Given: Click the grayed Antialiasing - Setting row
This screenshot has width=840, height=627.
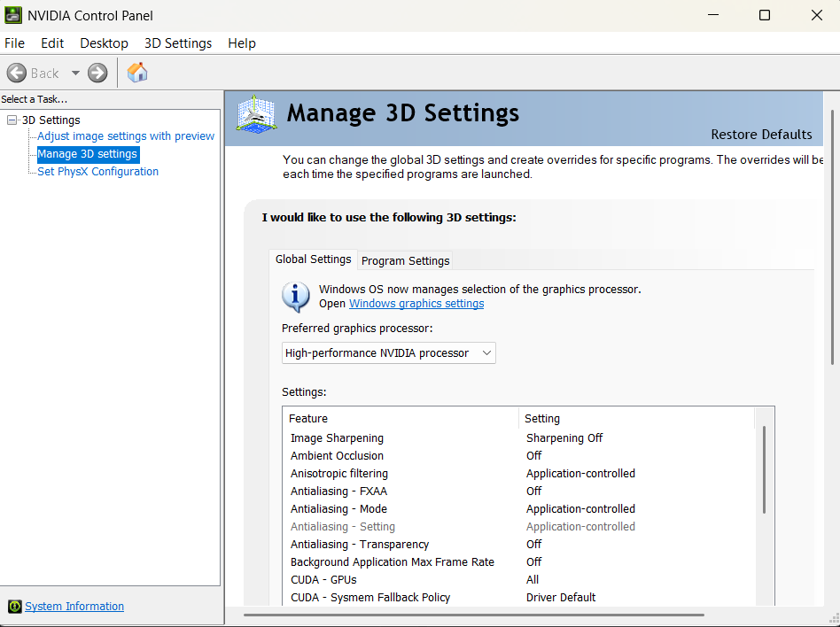Looking at the screenshot, I should (x=518, y=526).
